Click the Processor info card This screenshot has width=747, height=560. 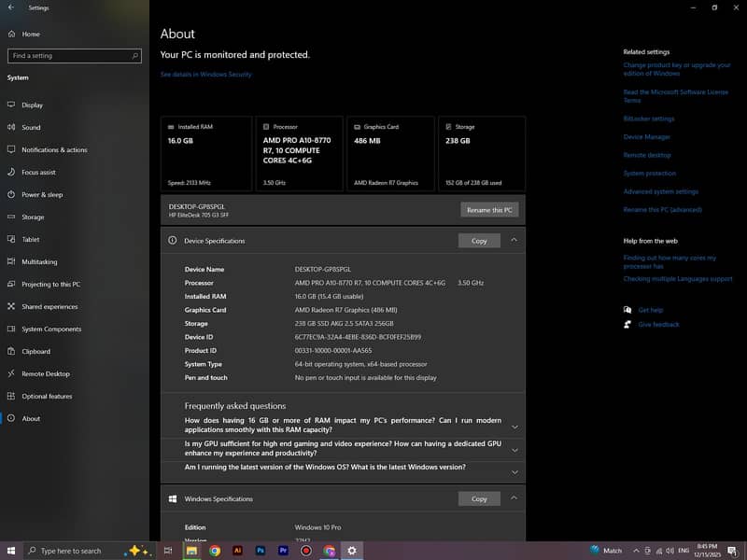tap(299, 154)
